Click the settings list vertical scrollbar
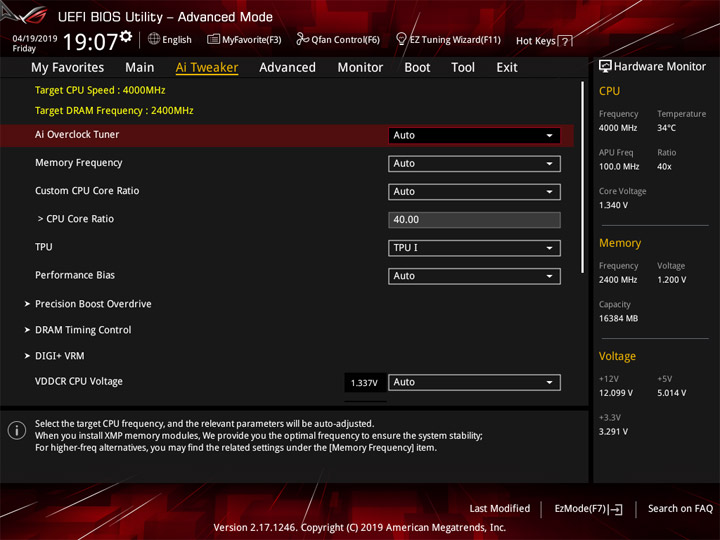The height and width of the screenshot is (540, 720). click(x=583, y=177)
